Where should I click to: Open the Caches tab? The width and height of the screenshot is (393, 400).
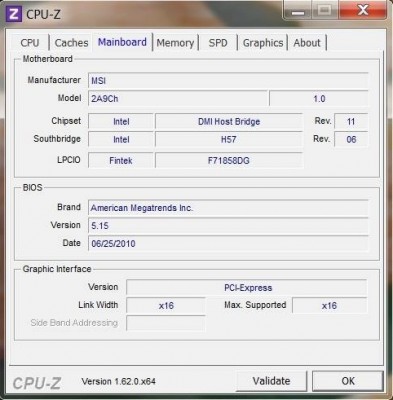pyautogui.click(x=71, y=43)
